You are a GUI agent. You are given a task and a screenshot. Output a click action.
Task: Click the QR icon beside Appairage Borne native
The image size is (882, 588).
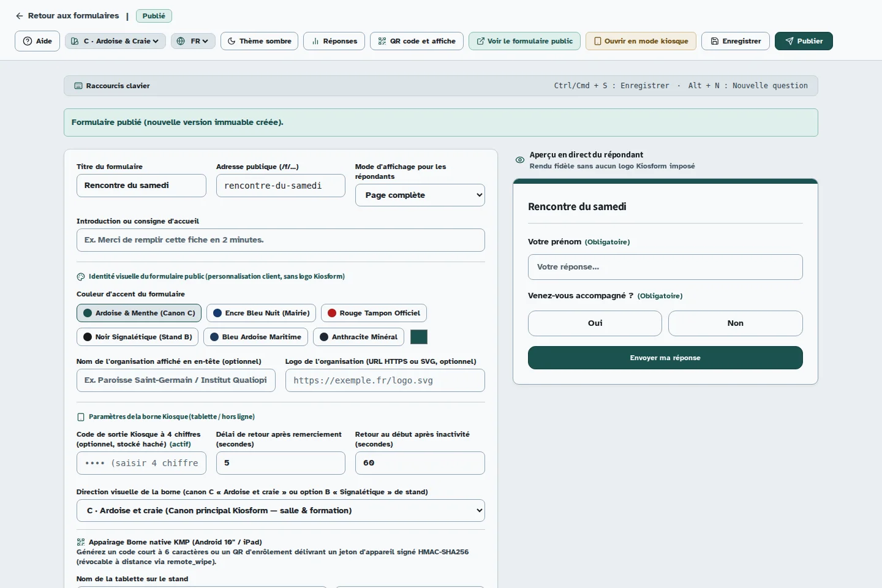81,542
